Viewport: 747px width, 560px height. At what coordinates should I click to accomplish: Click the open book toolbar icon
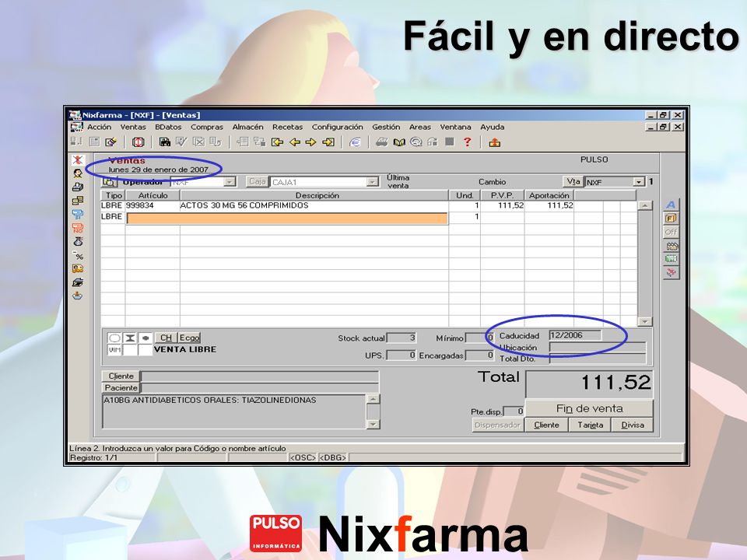(399, 142)
